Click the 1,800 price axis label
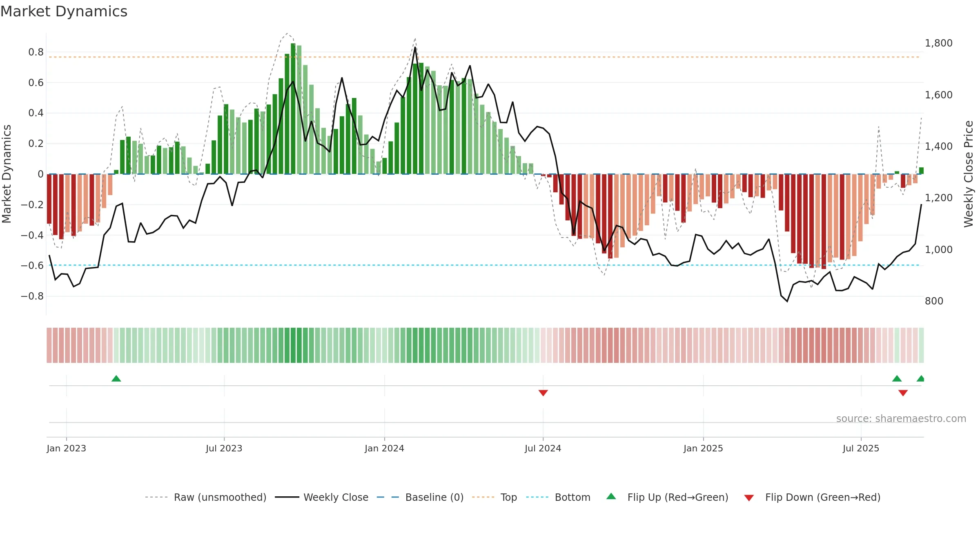 click(x=939, y=43)
